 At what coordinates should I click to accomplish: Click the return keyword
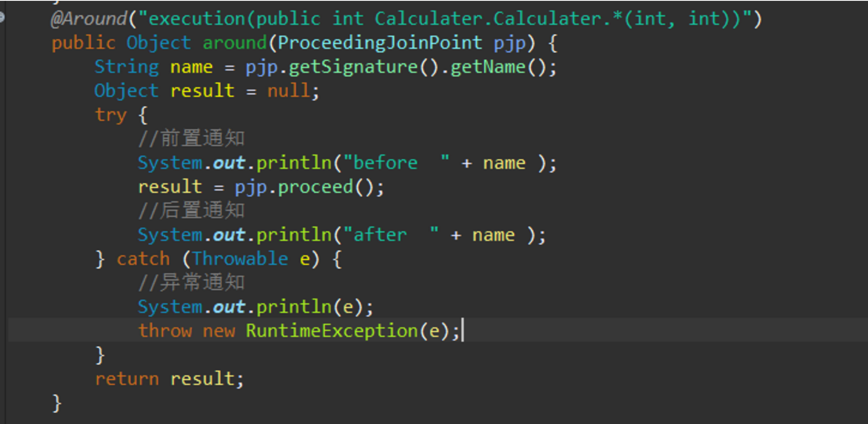coord(127,379)
